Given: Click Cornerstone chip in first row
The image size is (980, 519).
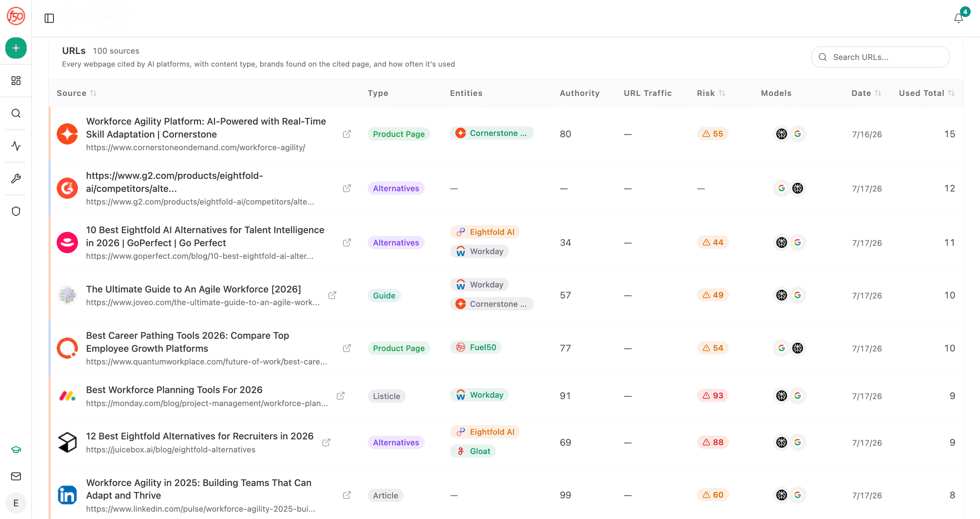Looking at the screenshot, I should (x=492, y=133).
